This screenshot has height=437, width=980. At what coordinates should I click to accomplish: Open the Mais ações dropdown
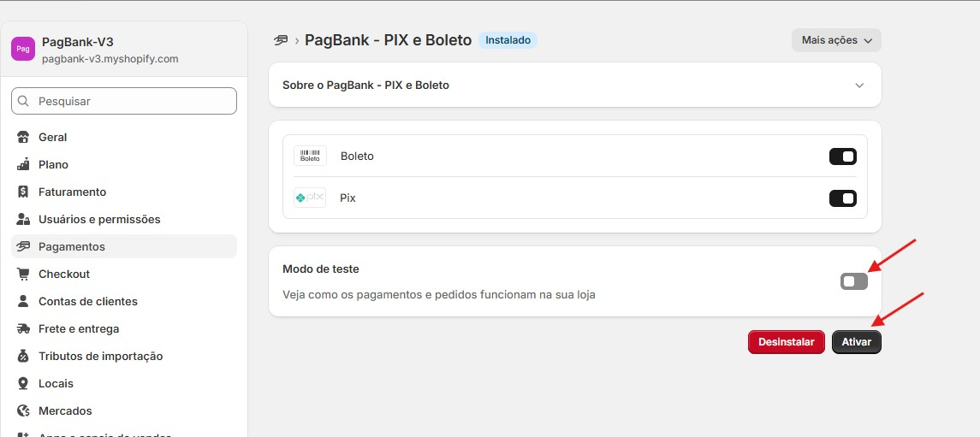click(x=836, y=40)
